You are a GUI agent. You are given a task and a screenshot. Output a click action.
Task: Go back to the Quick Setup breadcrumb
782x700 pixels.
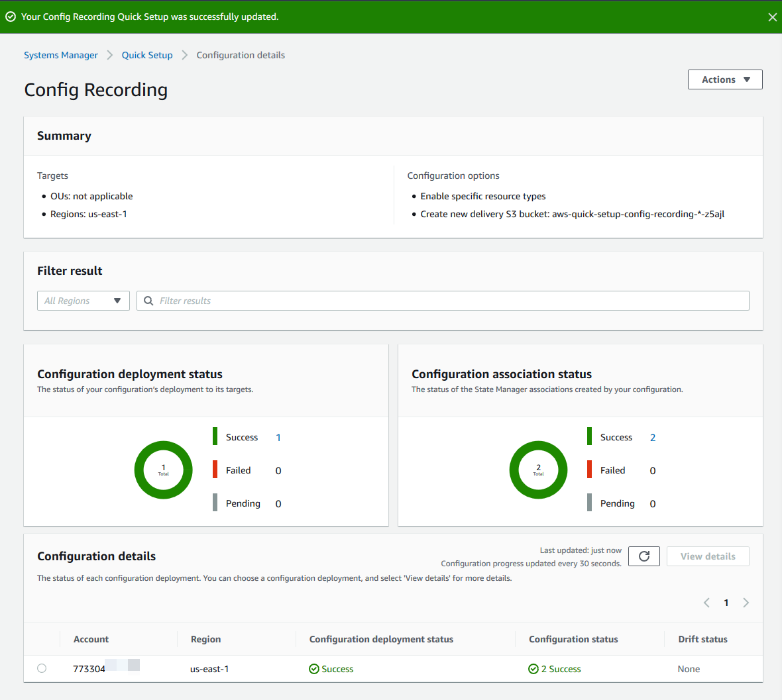point(147,56)
